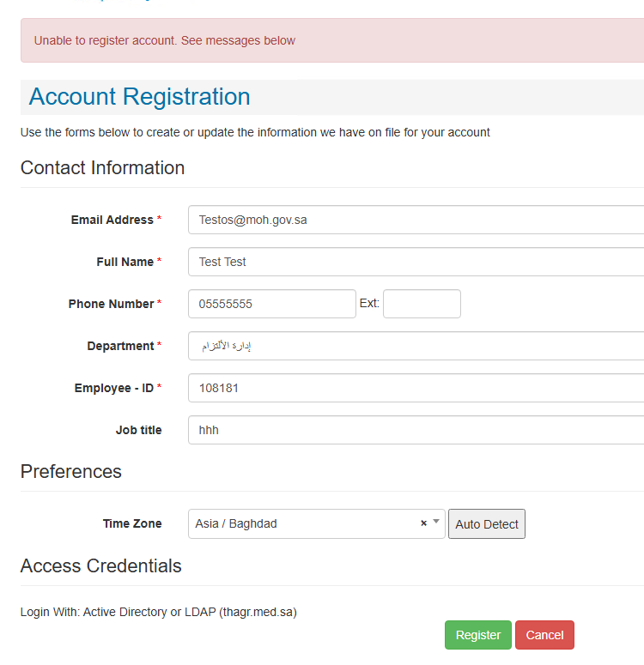Select the Job title field containing hhh

(x=416, y=430)
